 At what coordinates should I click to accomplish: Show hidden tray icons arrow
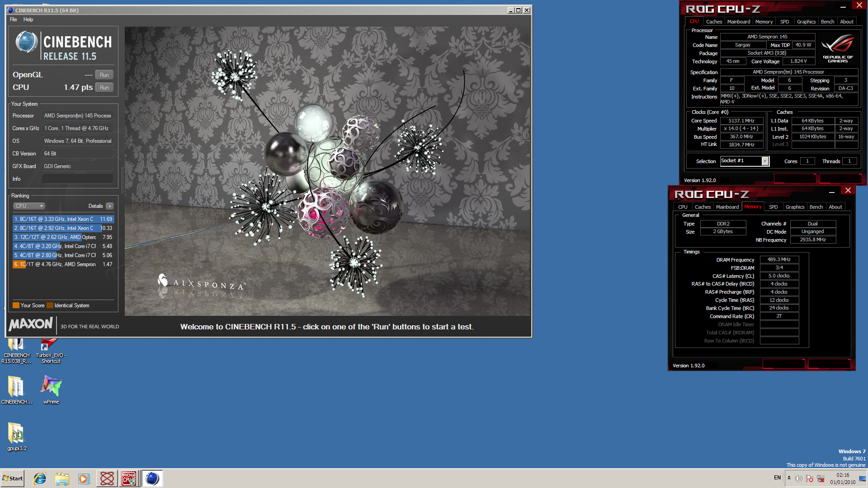789,478
